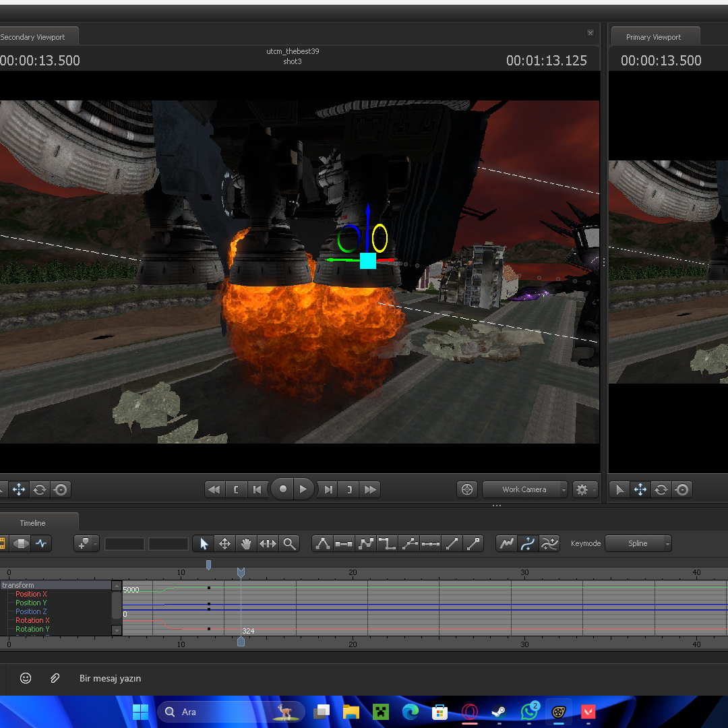Switch to the Primary Viewport tab

click(653, 37)
